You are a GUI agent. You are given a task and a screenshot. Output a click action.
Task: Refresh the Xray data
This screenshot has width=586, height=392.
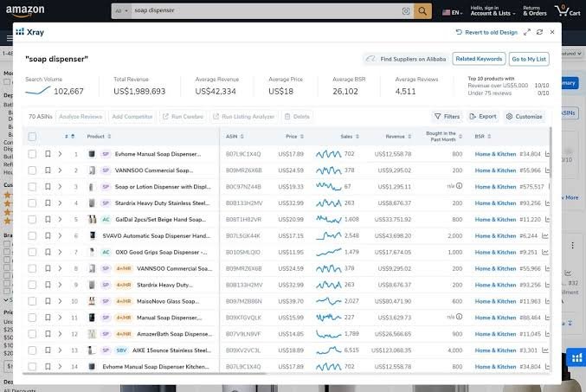[539, 32]
